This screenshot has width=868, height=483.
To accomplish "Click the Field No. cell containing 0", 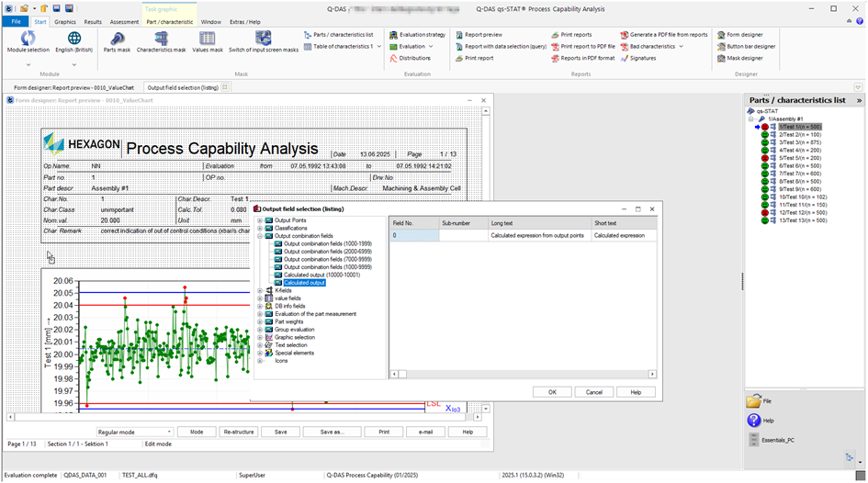I will (414, 235).
